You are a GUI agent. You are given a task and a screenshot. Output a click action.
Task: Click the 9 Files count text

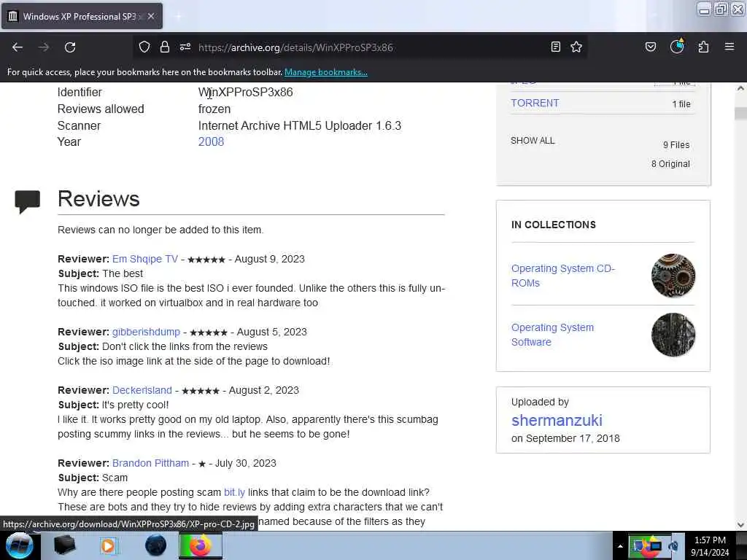(x=676, y=145)
